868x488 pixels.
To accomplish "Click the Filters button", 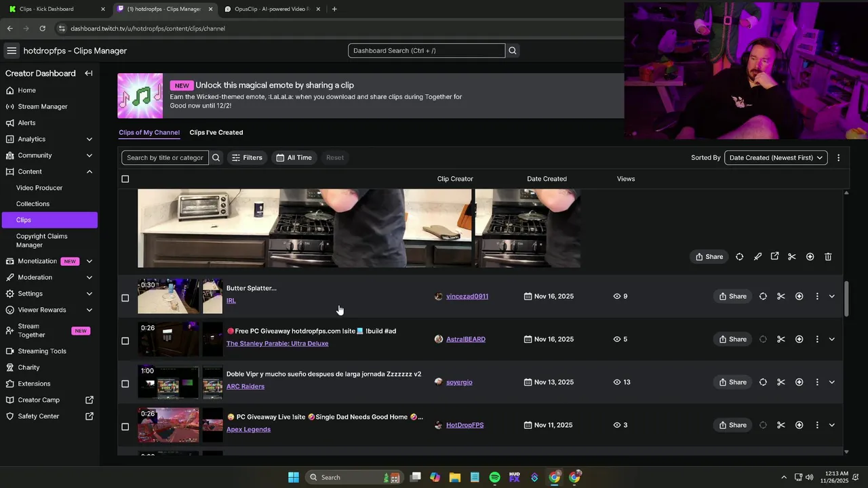I will (x=247, y=158).
